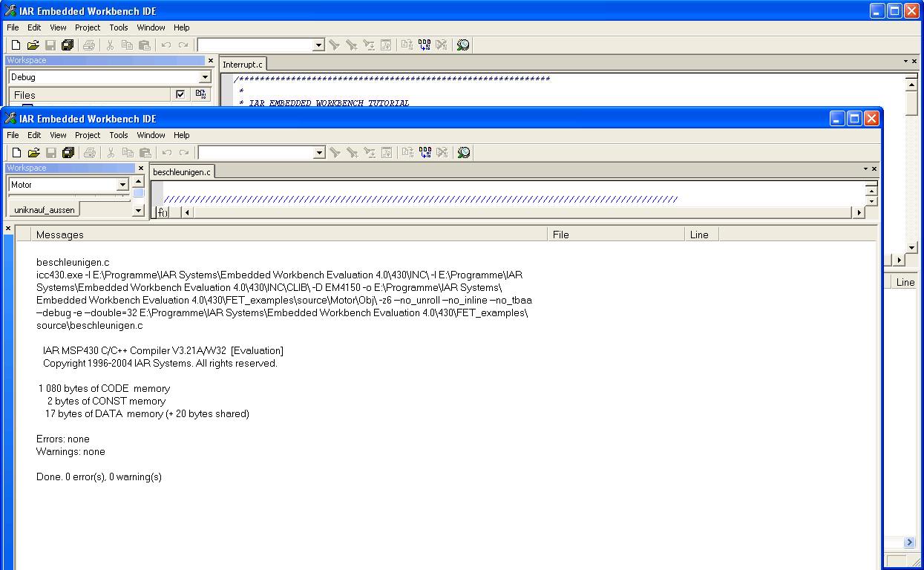Click Open file icon in front window toolbar
This screenshot has height=570, width=924.
33,153
